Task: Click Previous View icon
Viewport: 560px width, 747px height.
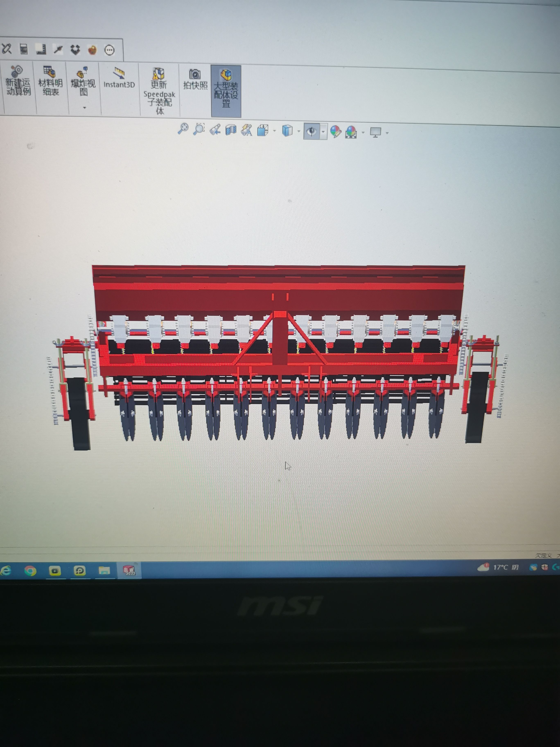Action: point(215,130)
